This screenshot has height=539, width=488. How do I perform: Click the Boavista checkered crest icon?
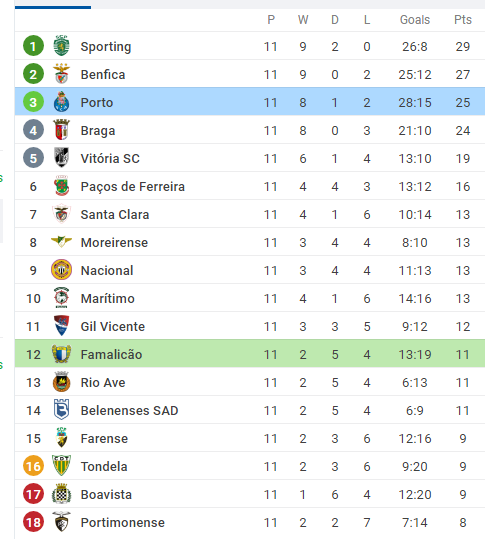pyautogui.click(x=62, y=494)
